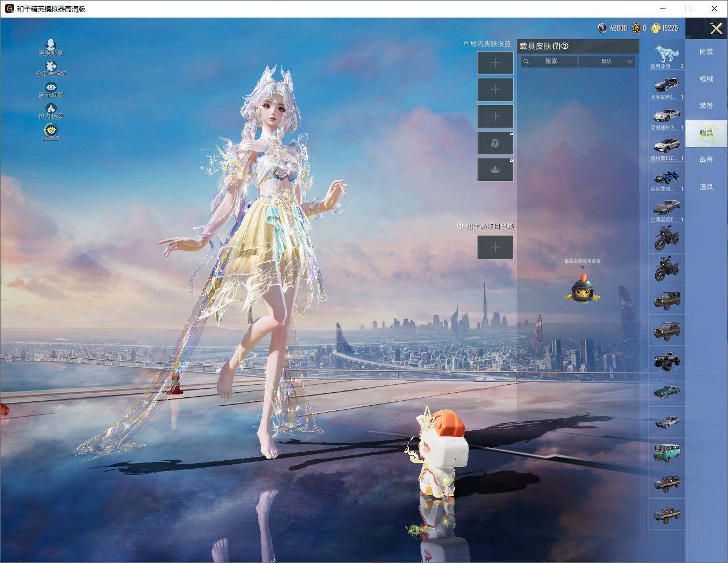Viewport: 728px width, 563px height.
Task: Select the 路特斯ELE car skin
Action: 667,147
